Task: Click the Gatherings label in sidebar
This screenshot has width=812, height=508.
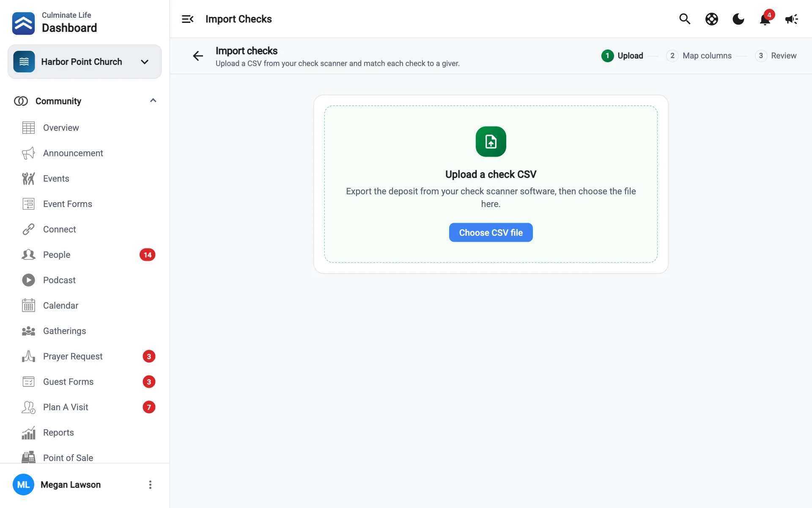Action: 64,331
